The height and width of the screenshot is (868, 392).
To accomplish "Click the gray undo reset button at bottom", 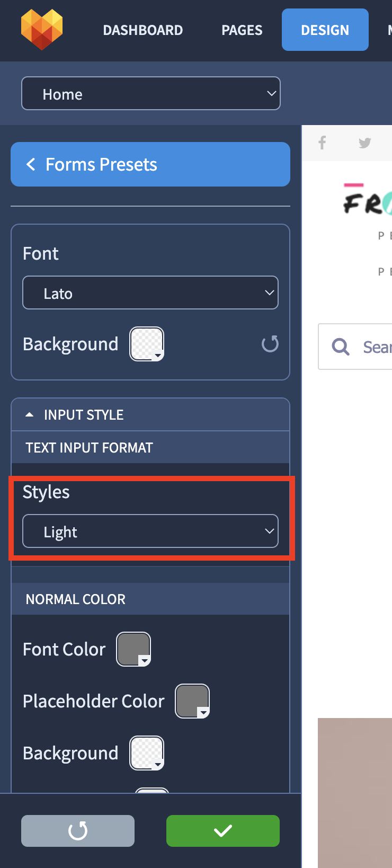I will (78, 831).
